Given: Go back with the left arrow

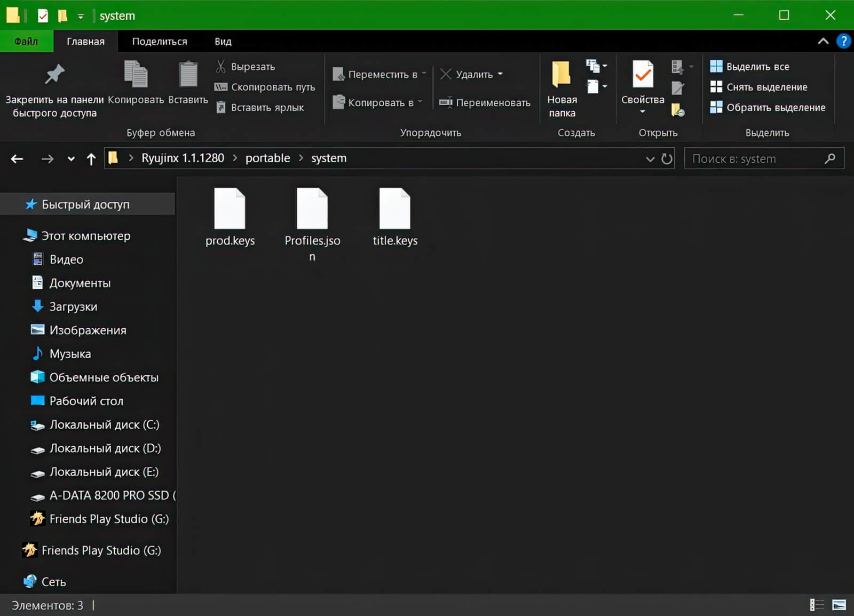Looking at the screenshot, I should [x=17, y=159].
